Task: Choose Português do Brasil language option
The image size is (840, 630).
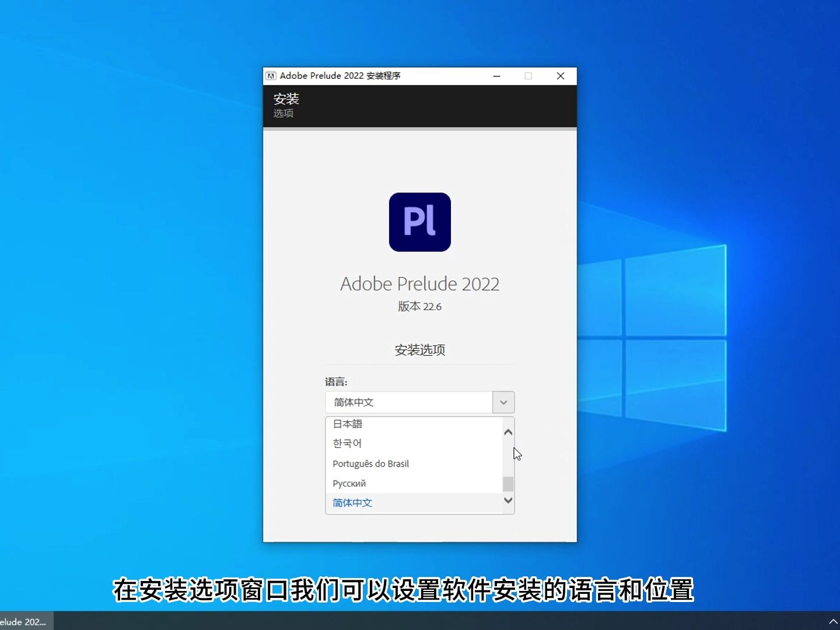Action: (x=414, y=464)
